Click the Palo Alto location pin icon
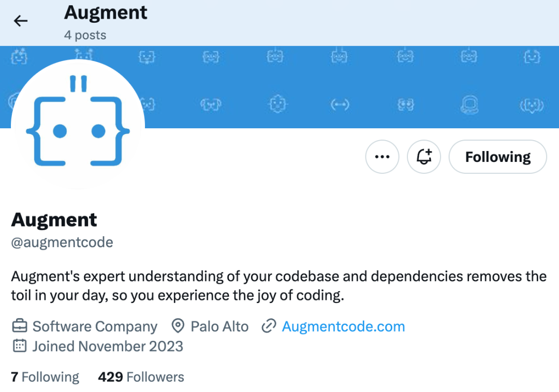Image resolution: width=559 pixels, height=392 pixels. click(178, 327)
